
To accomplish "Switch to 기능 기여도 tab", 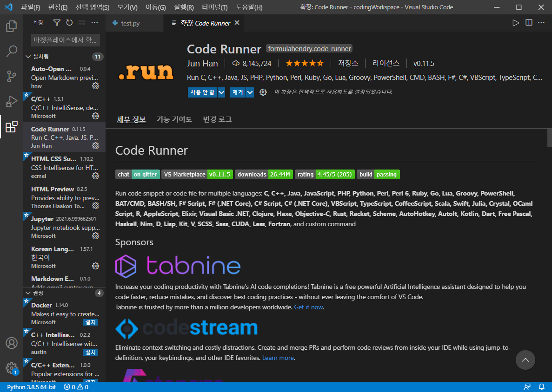I will pos(174,119).
